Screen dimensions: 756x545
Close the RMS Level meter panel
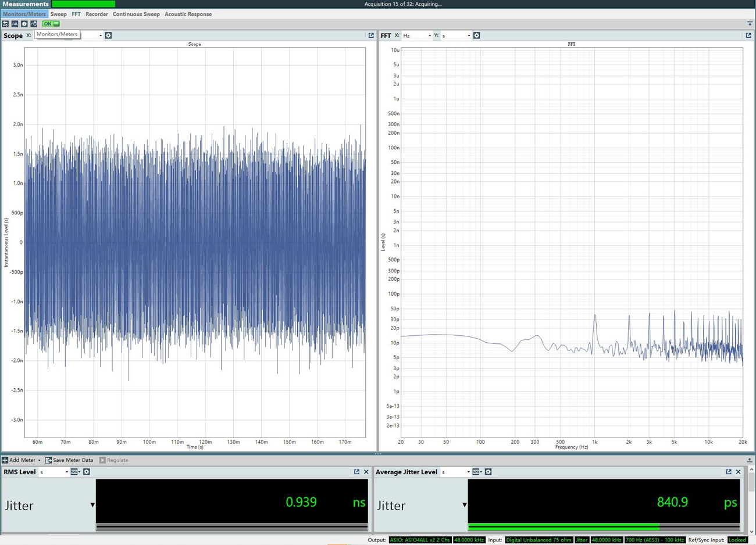click(x=366, y=472)
